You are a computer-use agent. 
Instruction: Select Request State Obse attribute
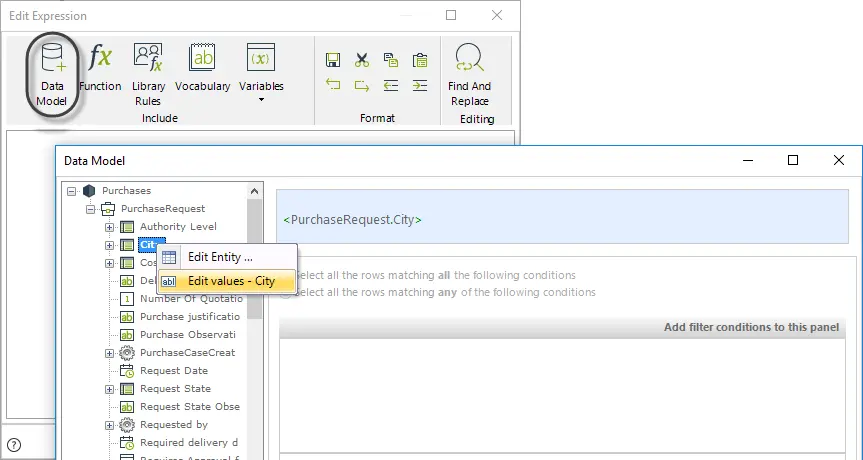pos(190,407)
